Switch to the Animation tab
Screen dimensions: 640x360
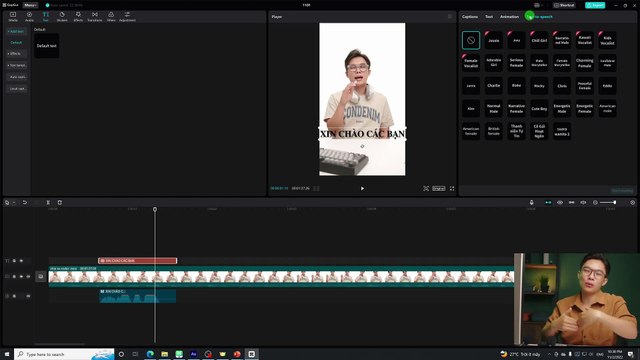[x=509, y=17]
